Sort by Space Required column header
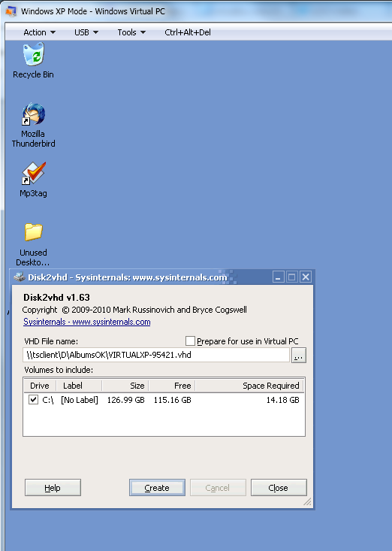This screenshot has width=392, height=551. click(249, 386)
